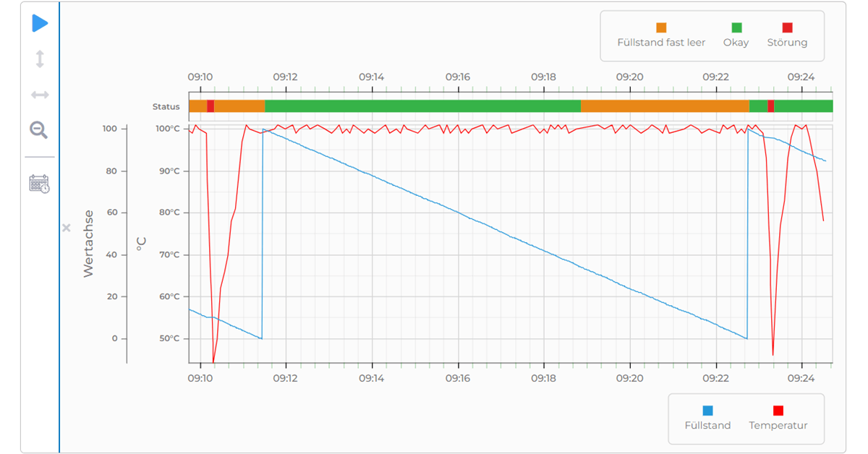Click the red Störung legend swatch
Screen dimensions: 868x454
point(787,27)
